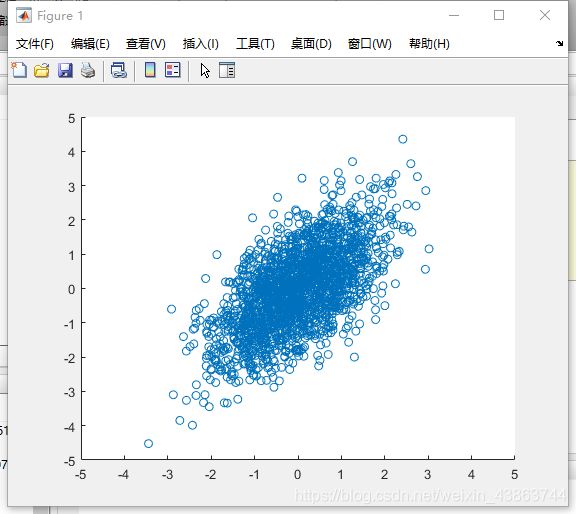
Task: Click the x-axis tick label -2
Action: click(x=210, y=475)
